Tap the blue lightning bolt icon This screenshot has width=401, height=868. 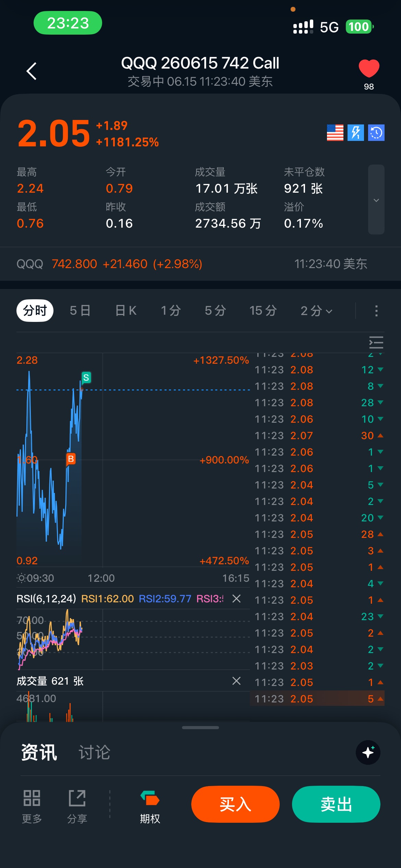(x=356, y=133)
